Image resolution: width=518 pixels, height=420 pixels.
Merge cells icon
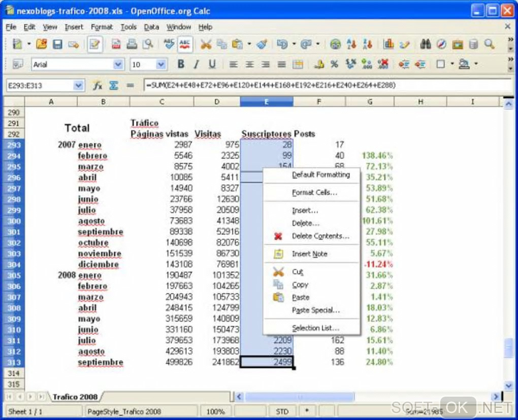click(x=298, y=64)
